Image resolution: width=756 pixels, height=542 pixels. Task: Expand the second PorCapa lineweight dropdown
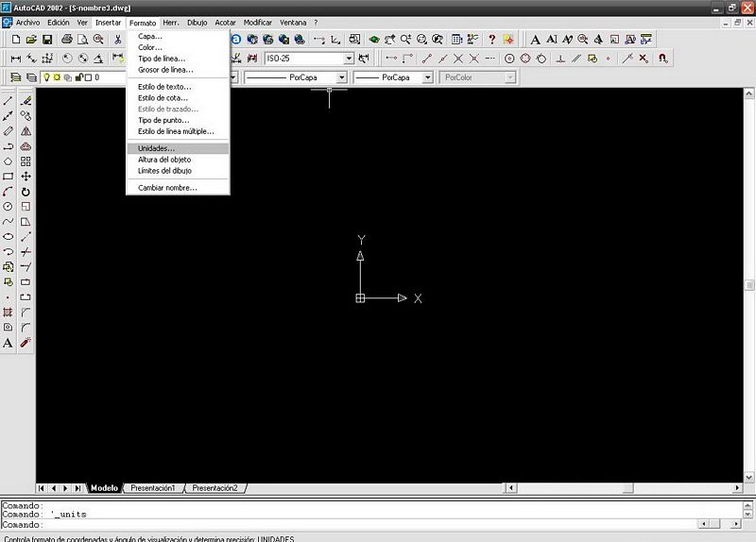pos(428,77)
